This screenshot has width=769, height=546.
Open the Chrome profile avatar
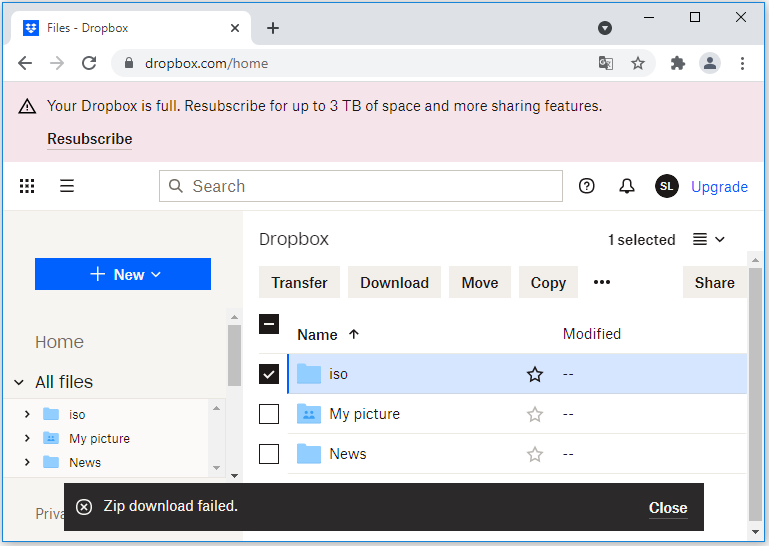click(710, 63)
